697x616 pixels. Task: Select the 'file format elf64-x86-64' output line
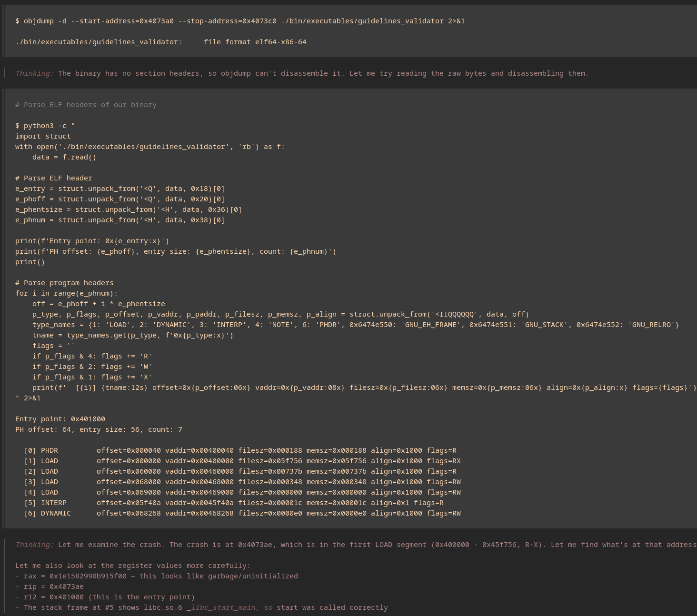coord(161,42)
